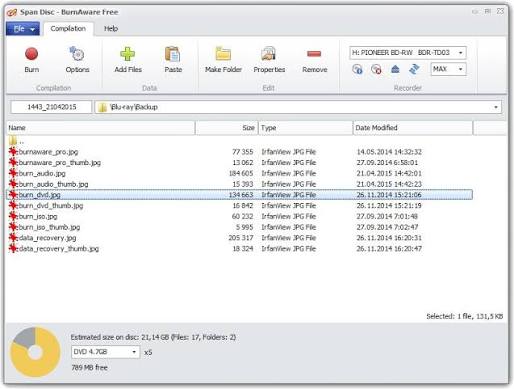The image size is (514, 389).
Task: Click the green Add Files icon
Action: 128,54
